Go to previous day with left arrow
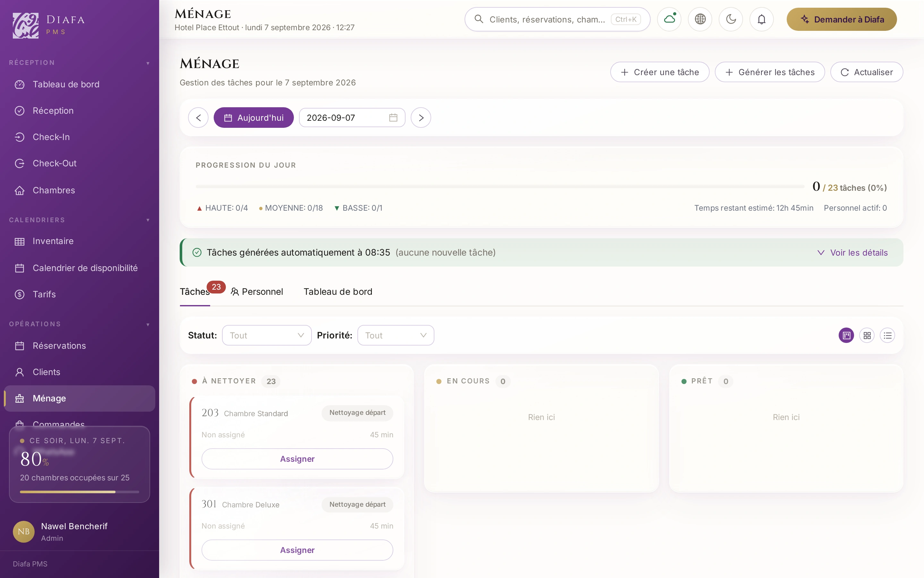 tap(198, 118)
